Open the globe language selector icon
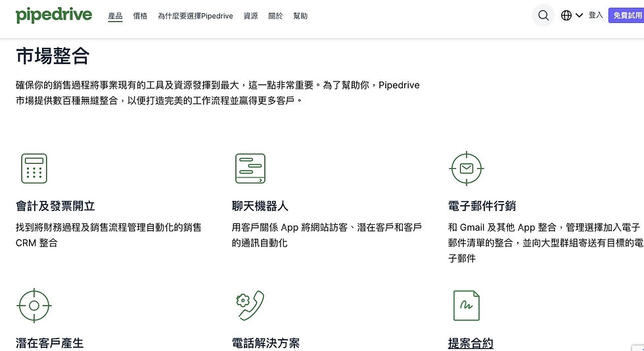The width and height of the screenshot is (644, 351). pyautogui.click(x=566, y=16)
